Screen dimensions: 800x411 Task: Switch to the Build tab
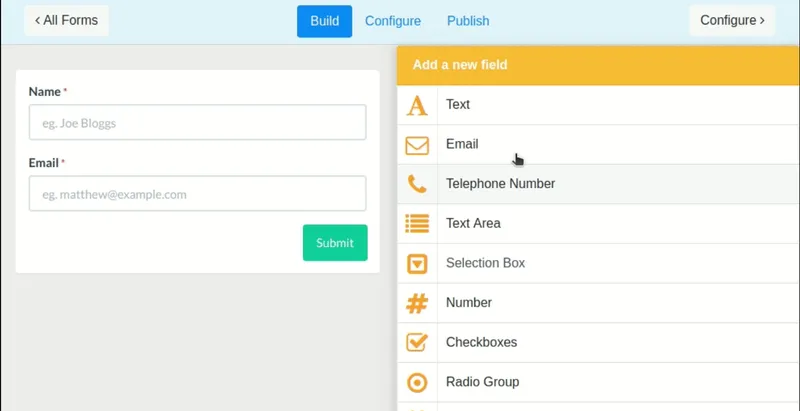[x=324, y=21]
